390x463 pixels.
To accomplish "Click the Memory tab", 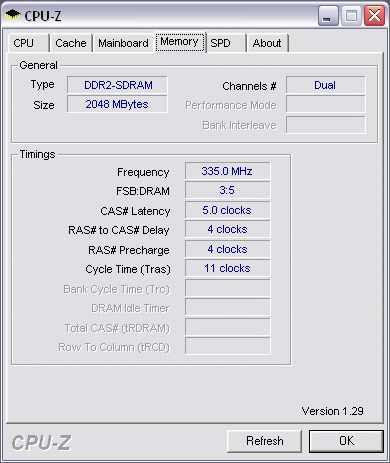I will pos(180,42).
